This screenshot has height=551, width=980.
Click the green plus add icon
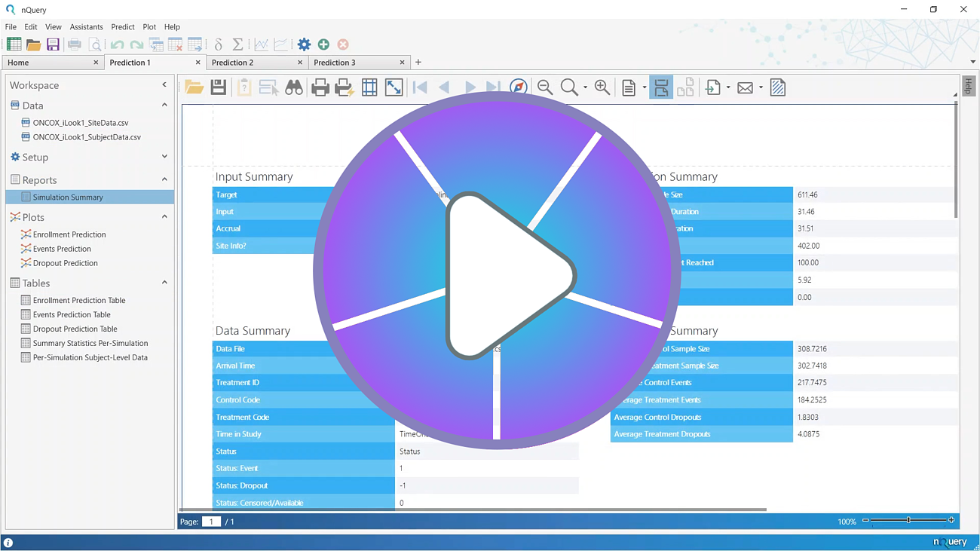pos(323,45)
